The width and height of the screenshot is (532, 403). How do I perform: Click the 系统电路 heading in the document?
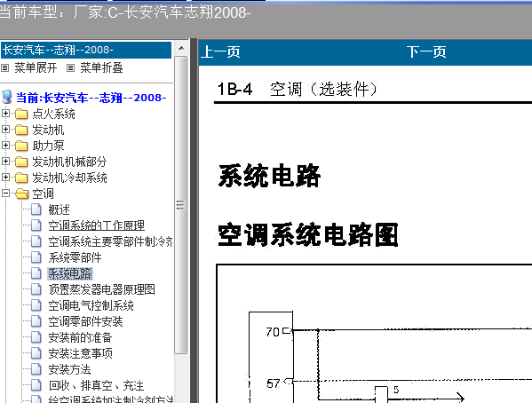[269, 176]
